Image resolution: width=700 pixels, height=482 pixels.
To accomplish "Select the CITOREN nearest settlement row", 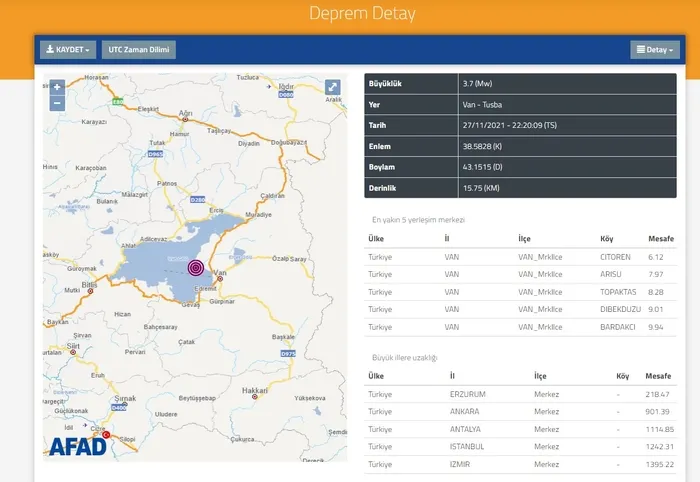I will coord(521,257).
